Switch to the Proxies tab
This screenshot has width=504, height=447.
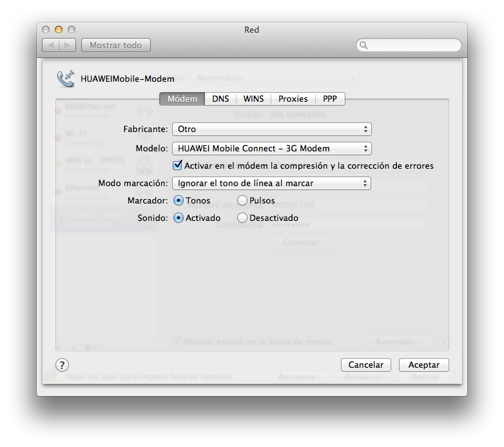(x=293, y=99)
